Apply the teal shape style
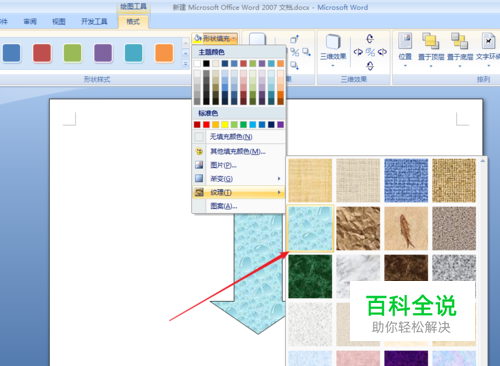The height and width of the screenshot is (366, 500). pyautogui.click(x=134, y=53)
